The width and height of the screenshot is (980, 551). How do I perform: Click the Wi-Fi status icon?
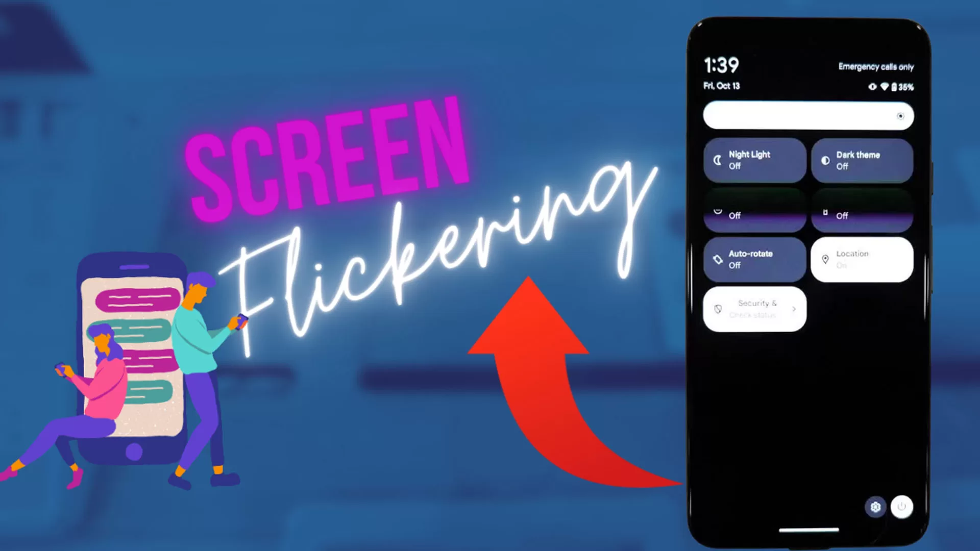[884, 87]
